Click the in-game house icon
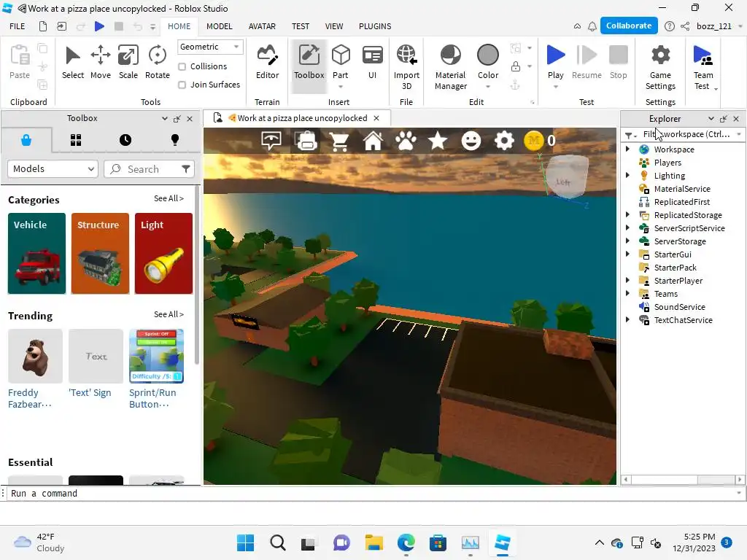This screenshot has height=560, width=747. tap(373, 141)
